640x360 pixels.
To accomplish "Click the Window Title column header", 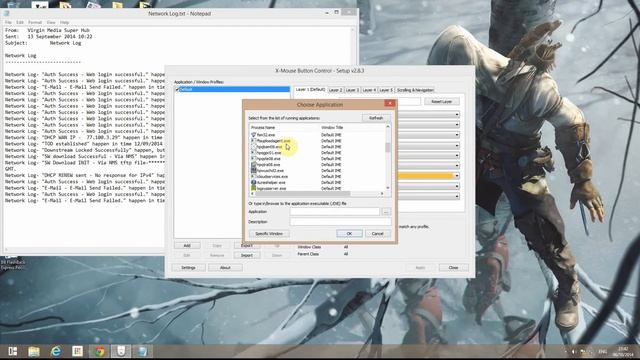I will point(352,127).
